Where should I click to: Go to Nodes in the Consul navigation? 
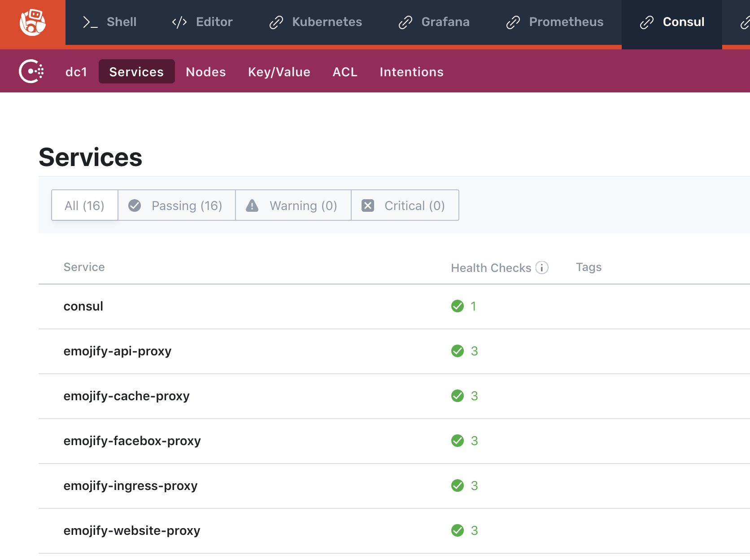pos(206,72)
